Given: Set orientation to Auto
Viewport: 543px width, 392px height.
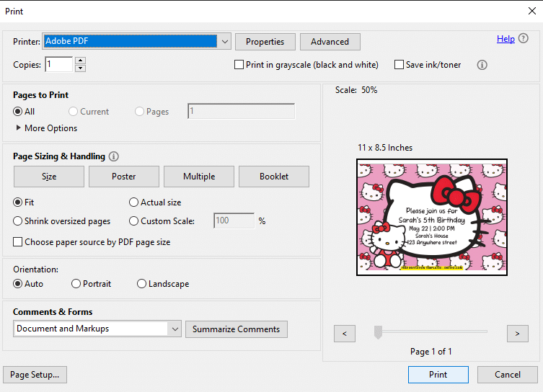Looking at the screenshot, I should (17, 284).
